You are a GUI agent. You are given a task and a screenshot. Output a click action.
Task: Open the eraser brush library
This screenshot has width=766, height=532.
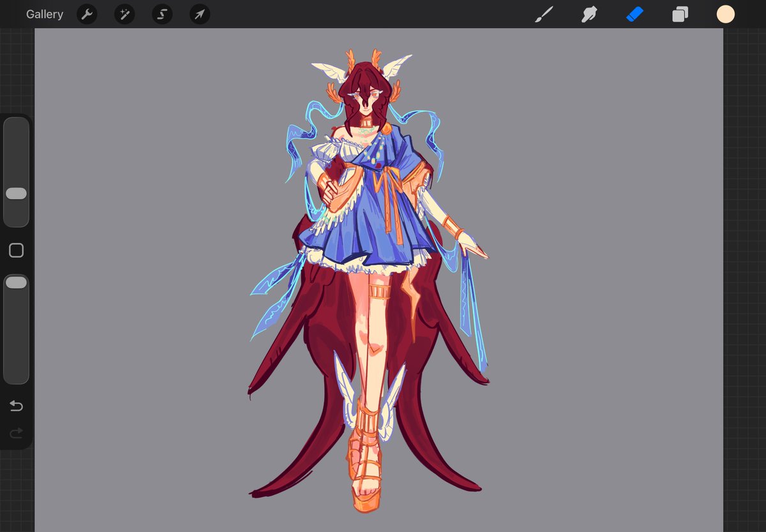pyautogui.click(x=634, y=14)
